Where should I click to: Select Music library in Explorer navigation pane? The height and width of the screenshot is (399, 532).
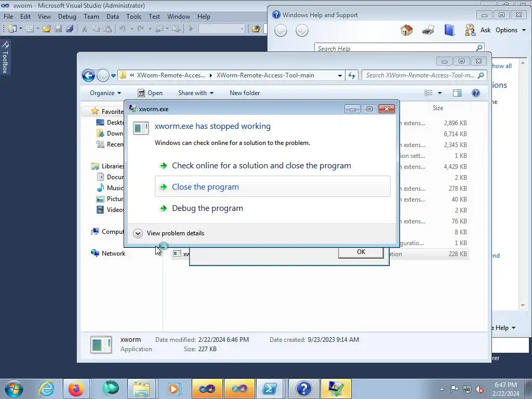click(110, 188)
